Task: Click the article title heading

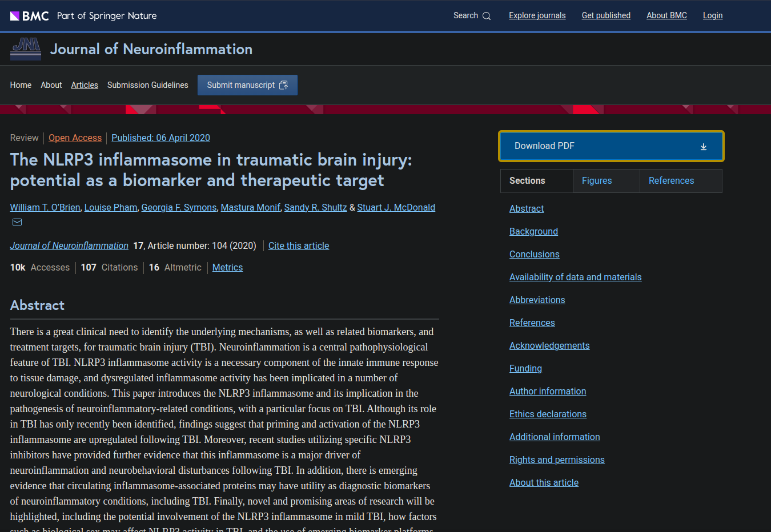Action: (x=211, y=170)
